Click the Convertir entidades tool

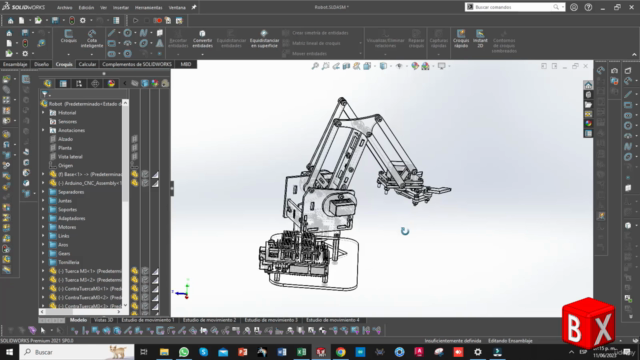tap(202, 39)
